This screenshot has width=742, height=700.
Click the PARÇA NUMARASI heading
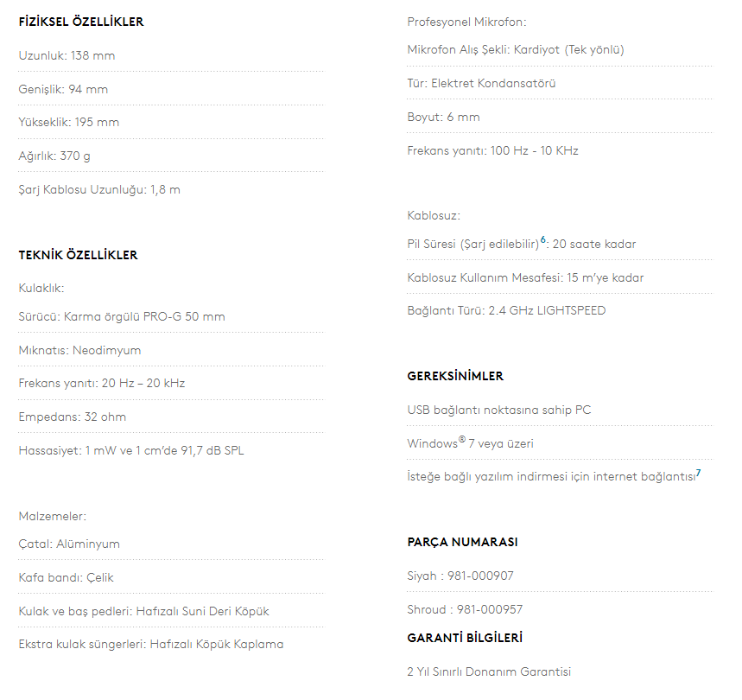pos(462,542)
